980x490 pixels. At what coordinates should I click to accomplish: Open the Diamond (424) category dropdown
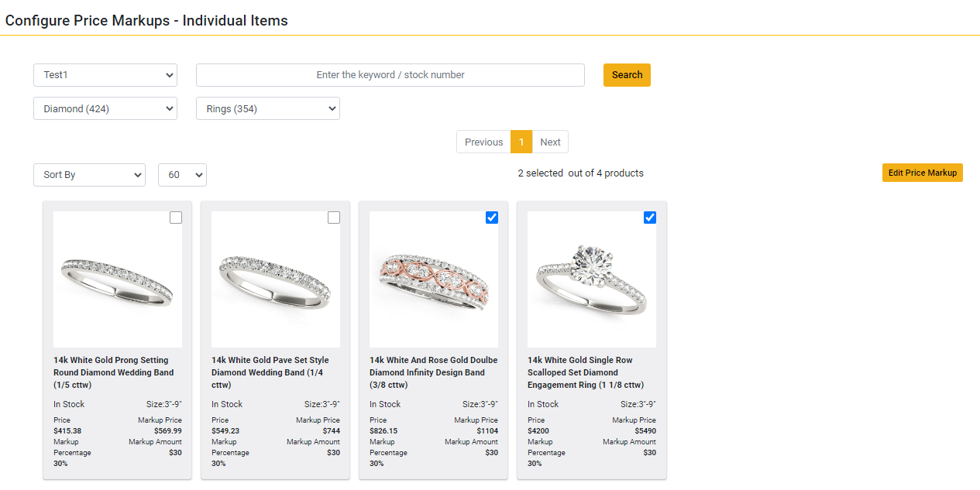pyautogui.click(x=105, y=108)
